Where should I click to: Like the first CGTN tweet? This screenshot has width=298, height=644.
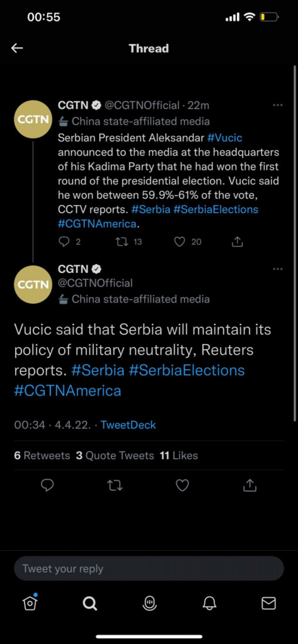pos(179,242)
